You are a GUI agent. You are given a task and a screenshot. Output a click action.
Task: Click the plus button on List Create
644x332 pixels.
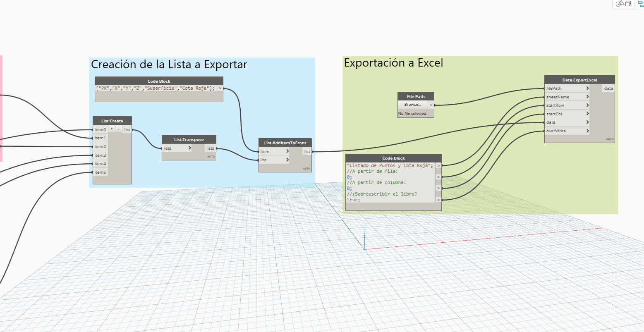point(112,129)
